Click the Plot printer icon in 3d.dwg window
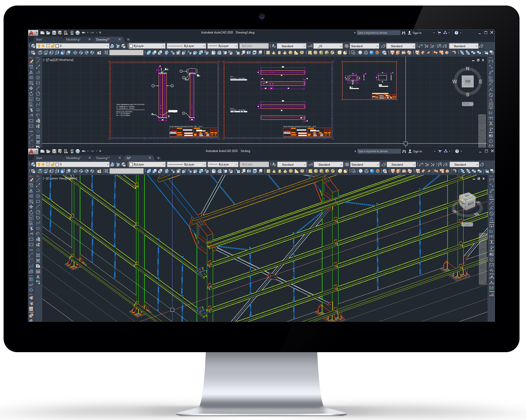526x420 pixels. click(78, 151)
